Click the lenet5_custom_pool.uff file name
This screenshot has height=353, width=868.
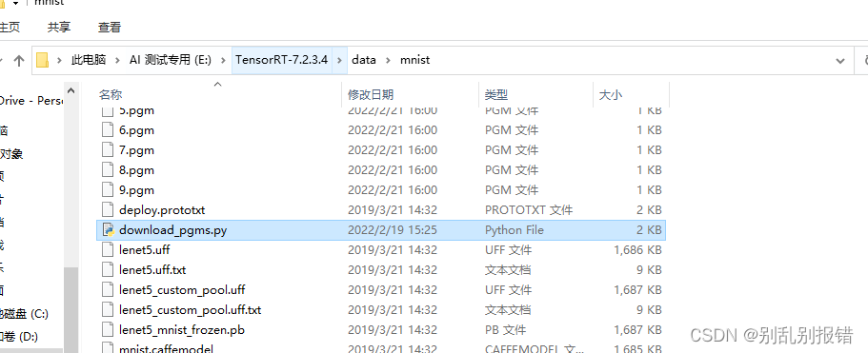[x=182, y=289]
